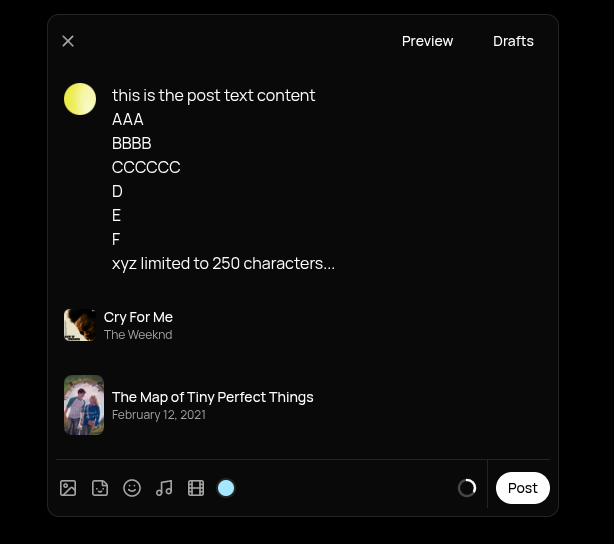Click The Map of Tiny Perfect Things title

point(212,397)
